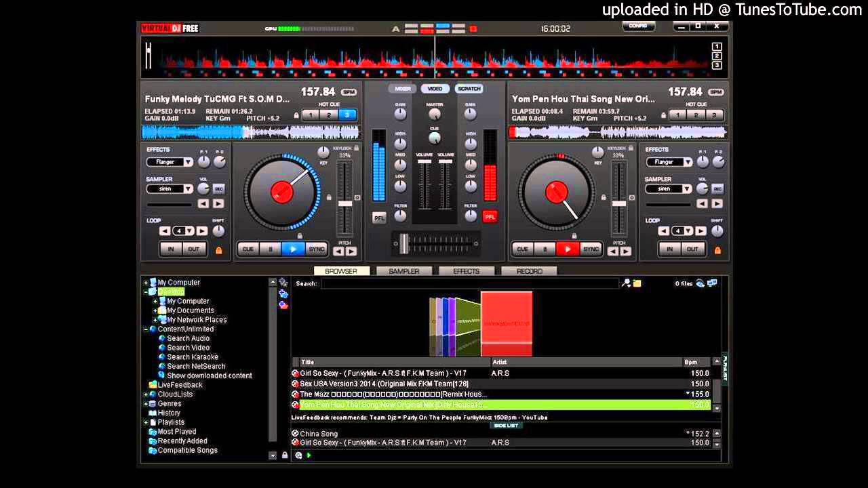
Task: Click the left deck loop Shift knob
Action: (218, 231)
